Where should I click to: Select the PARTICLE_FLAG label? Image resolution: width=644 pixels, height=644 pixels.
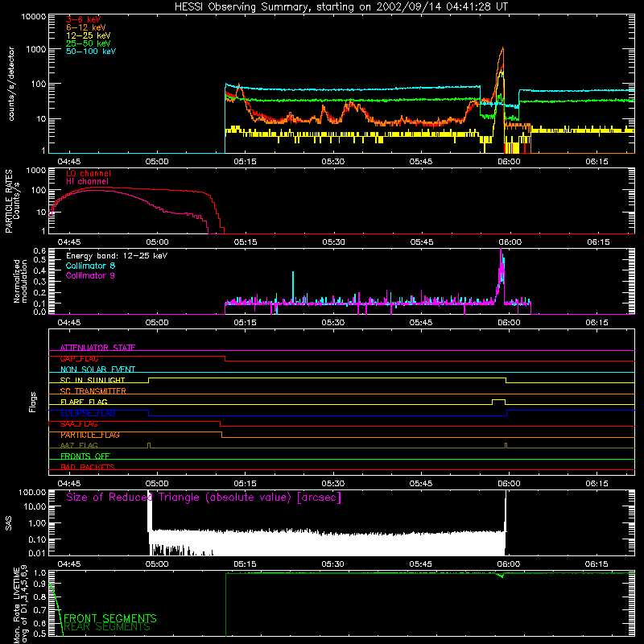pos(89,435)
